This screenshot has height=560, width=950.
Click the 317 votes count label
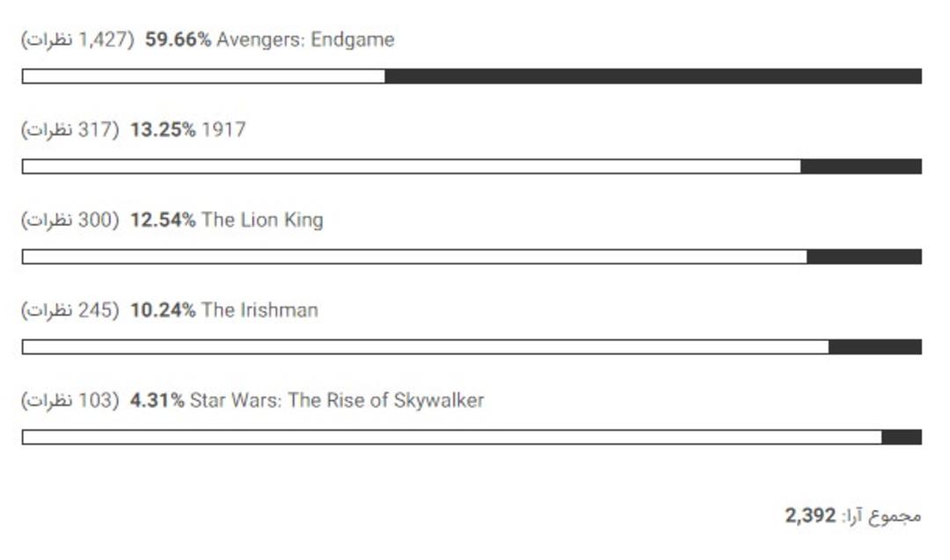click(x=70, y=129)
